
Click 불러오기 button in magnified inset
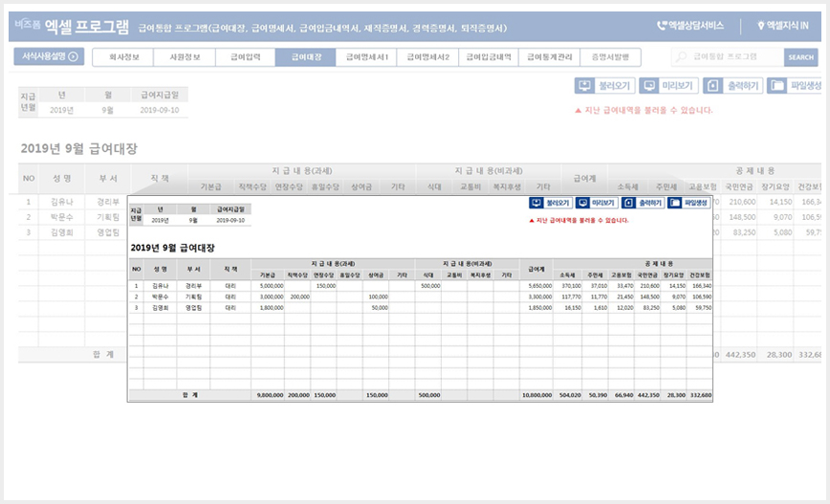tap(551, 203)
